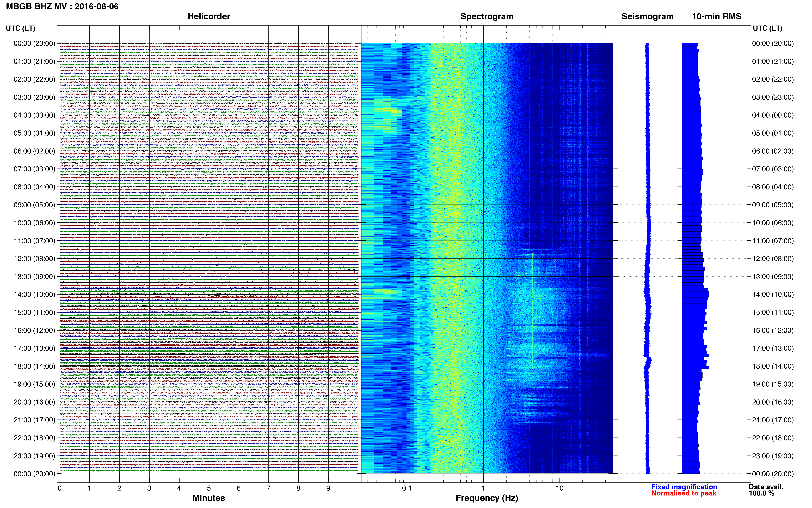Click the "9" tick on the Minutes axis
The height and width of the screenshot is (508, 812).
pos(328,488)
